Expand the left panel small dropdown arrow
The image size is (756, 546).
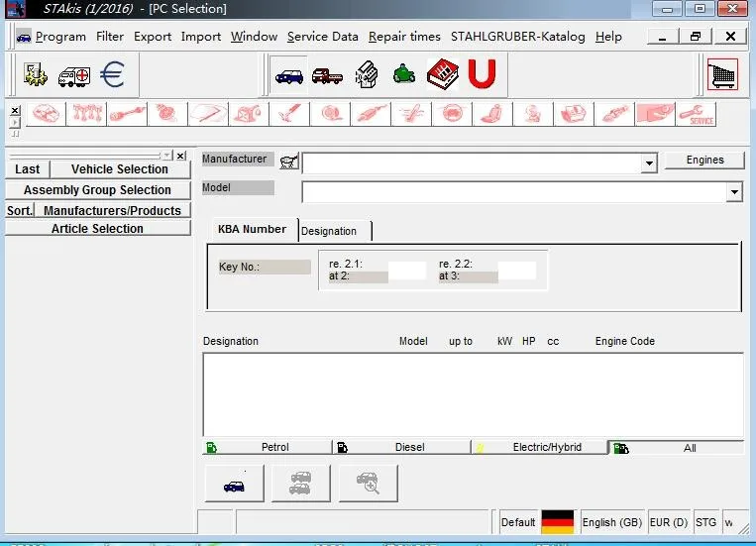tap(166, 156)
